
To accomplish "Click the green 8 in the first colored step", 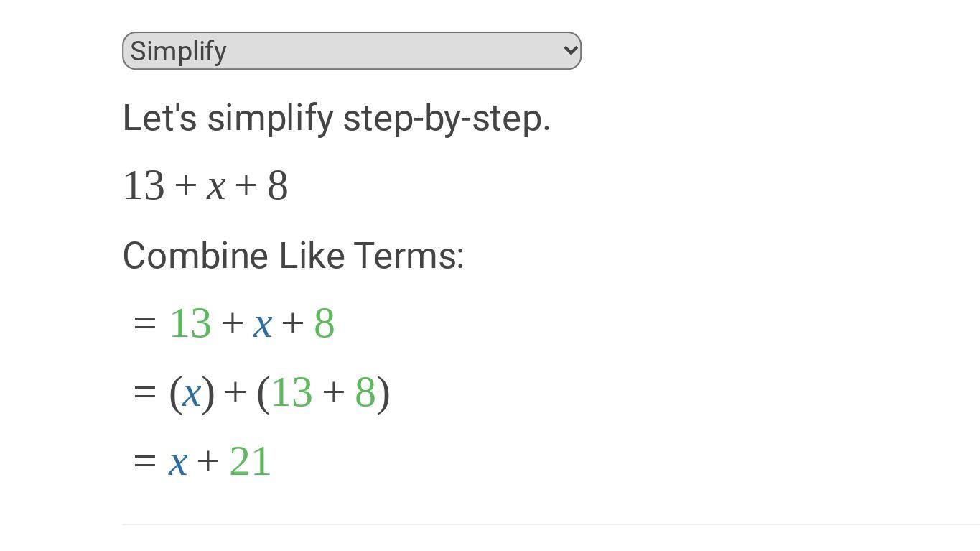I will click(325, 324).
